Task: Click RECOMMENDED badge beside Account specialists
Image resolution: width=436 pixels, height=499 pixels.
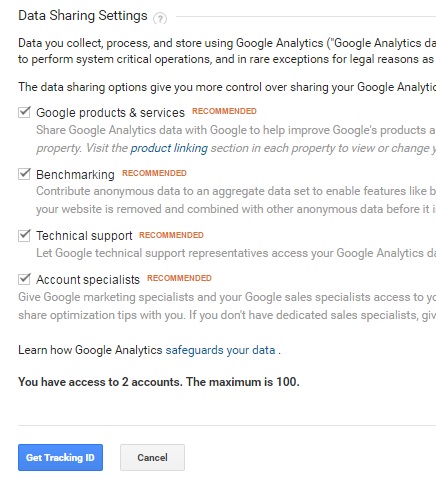Action: [x=179, y=278]
